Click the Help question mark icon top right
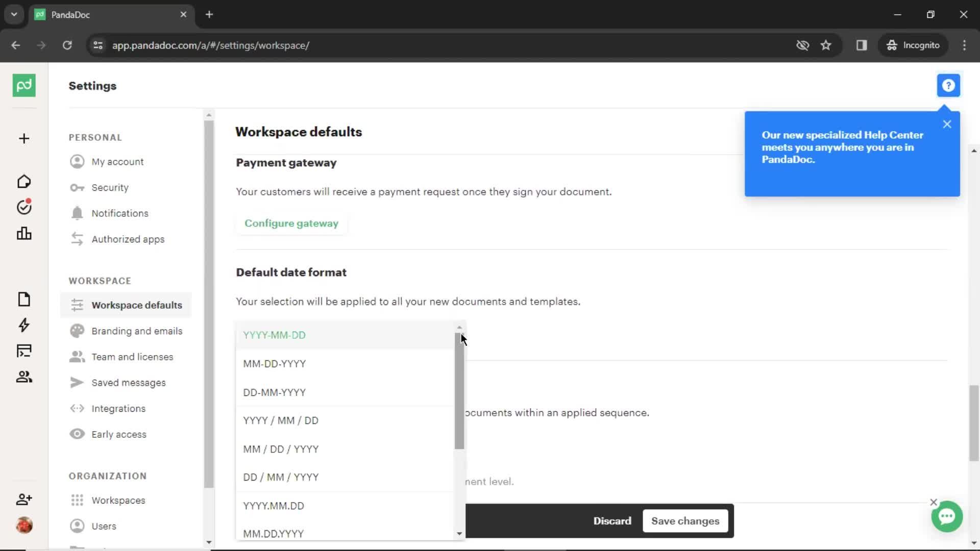980x551 pixels. 948,85
